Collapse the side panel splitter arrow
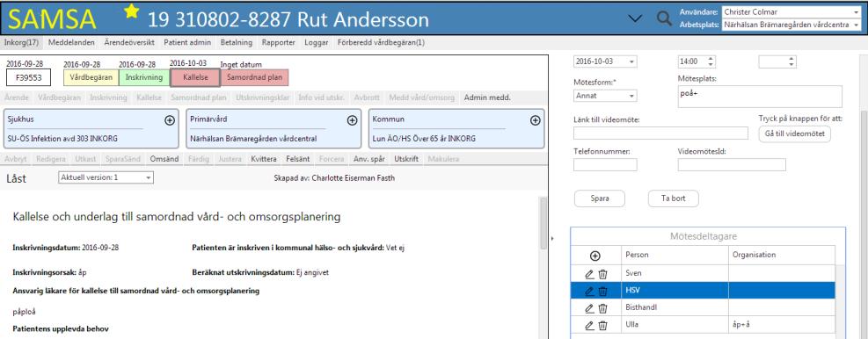The image size is (868, 339). click(x=552, y=238)
